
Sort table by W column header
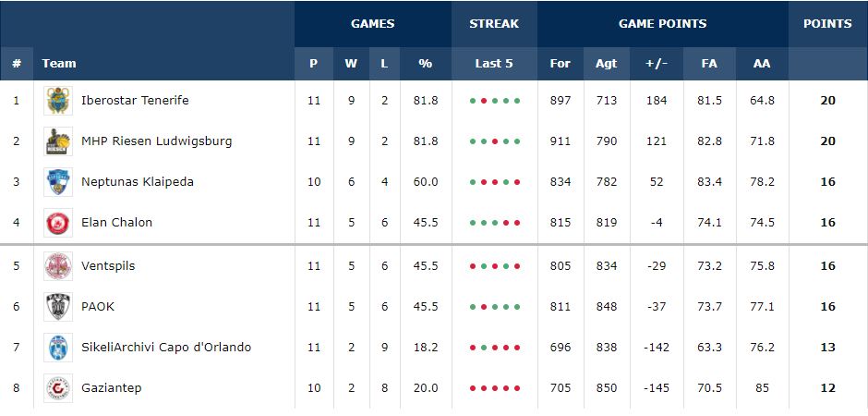pos(351,64)
